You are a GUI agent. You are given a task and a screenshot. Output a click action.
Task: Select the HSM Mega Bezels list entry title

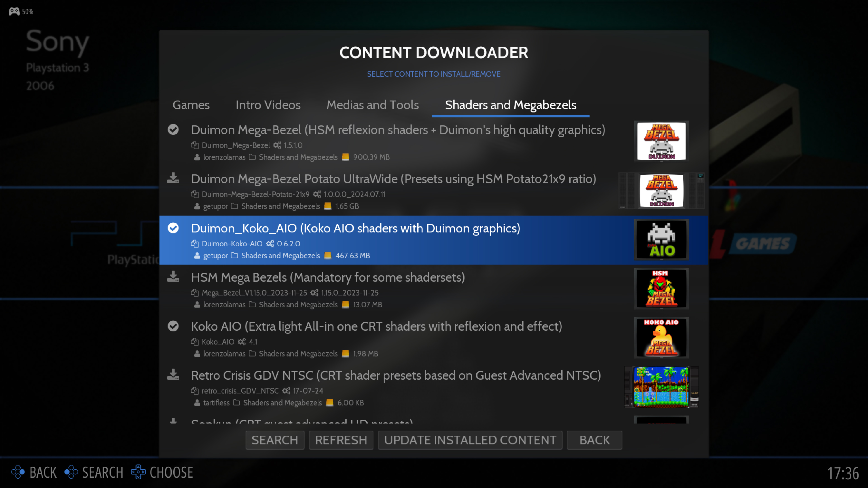(x=328, y=277)
